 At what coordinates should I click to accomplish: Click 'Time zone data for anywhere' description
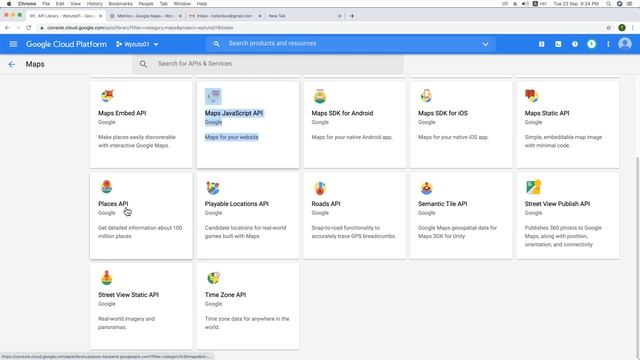point(247,323)
